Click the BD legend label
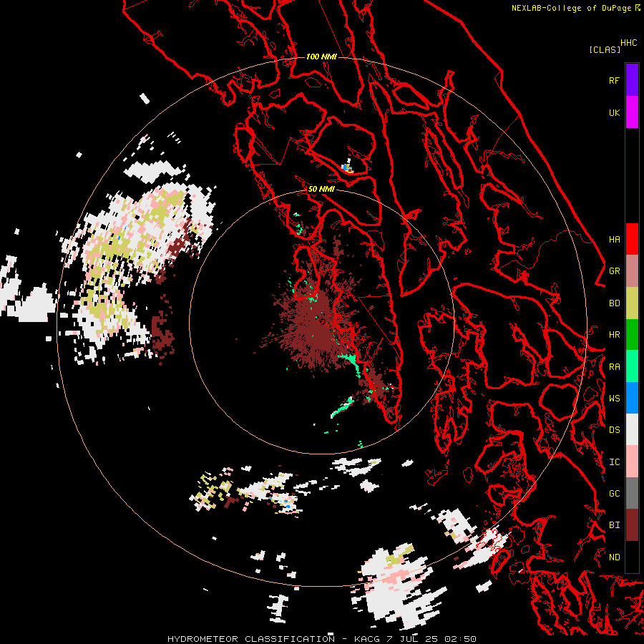Screen dimensions: 644x644 (x=614, y=303)
